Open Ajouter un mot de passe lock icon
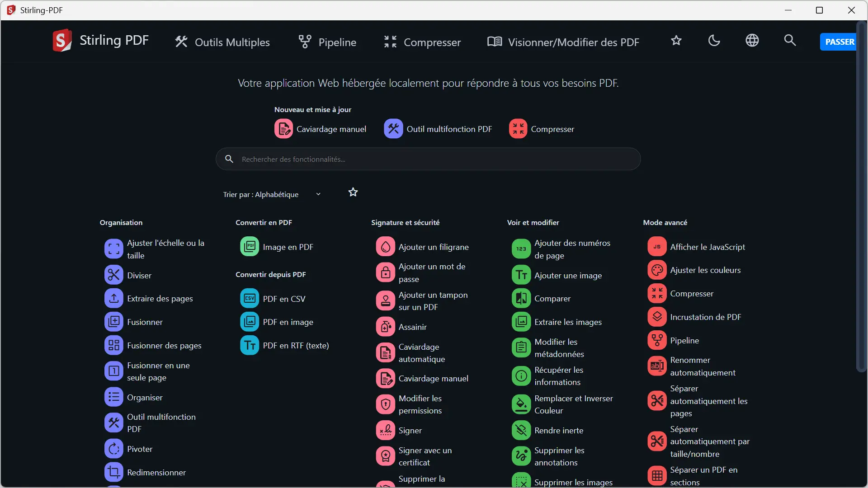This screenshot has width=868, height=488. 385,272
